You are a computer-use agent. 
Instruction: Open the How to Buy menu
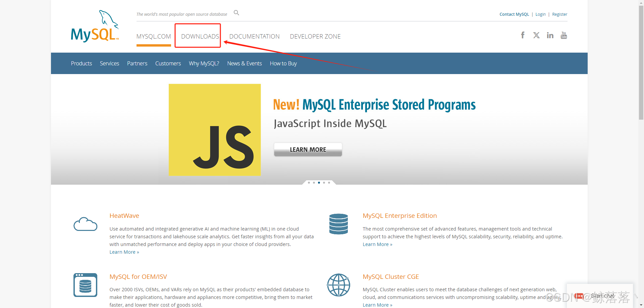click(x=283, y=63)
